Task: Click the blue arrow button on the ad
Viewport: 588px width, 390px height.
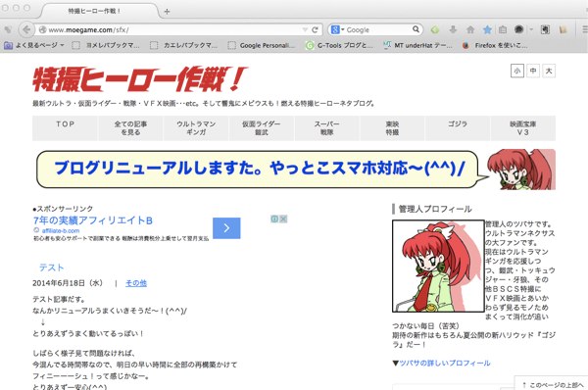Action: [x=226, y=228]
